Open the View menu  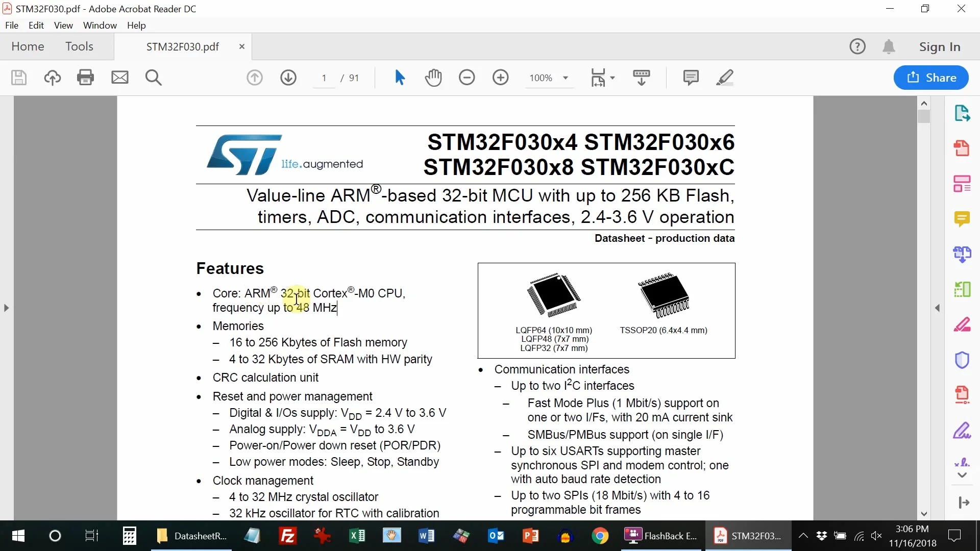pyautogui.click(x=63, y=26)
